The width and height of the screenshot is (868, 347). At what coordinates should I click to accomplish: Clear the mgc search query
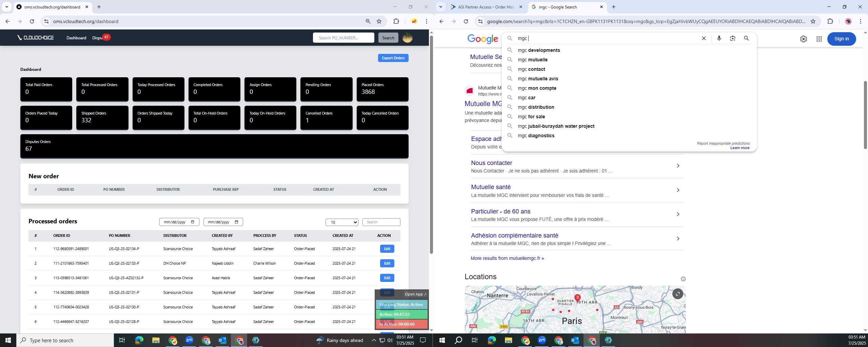[x=704, y=38]
